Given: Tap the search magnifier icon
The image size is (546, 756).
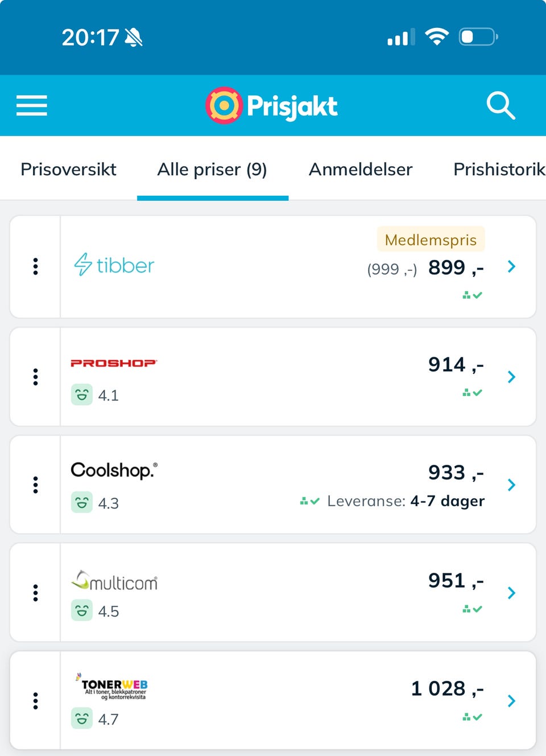Looking at the screenshot, I should 500,106.
